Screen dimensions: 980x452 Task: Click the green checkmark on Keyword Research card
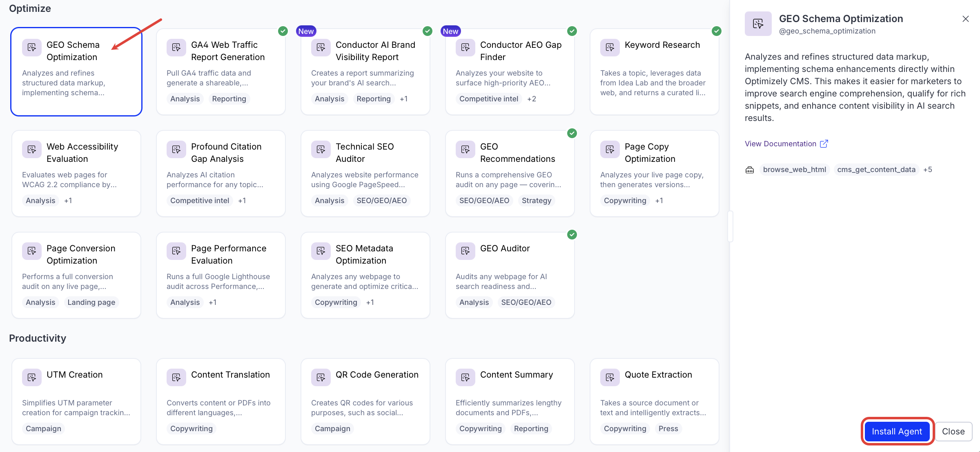(717, 31)
